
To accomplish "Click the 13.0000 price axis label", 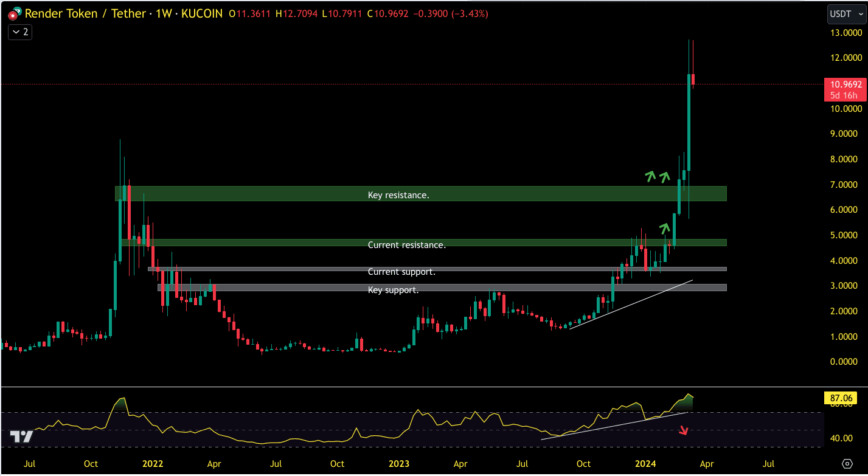I will pos(846,33).
